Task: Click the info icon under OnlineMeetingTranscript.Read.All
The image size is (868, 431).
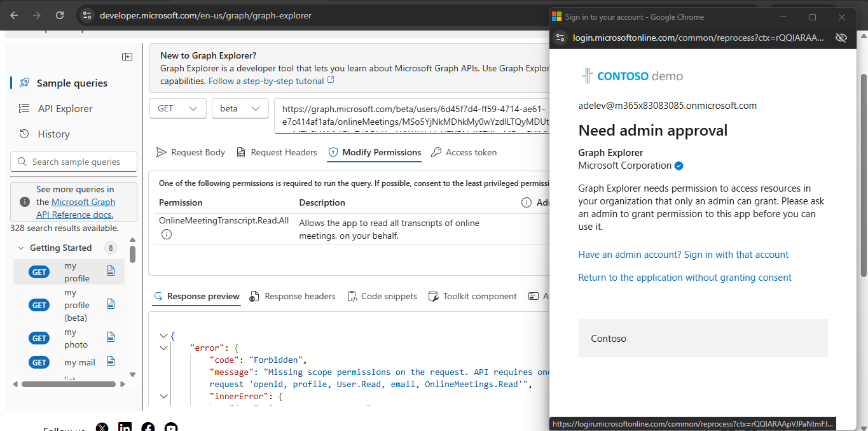Action: (167, 234)
